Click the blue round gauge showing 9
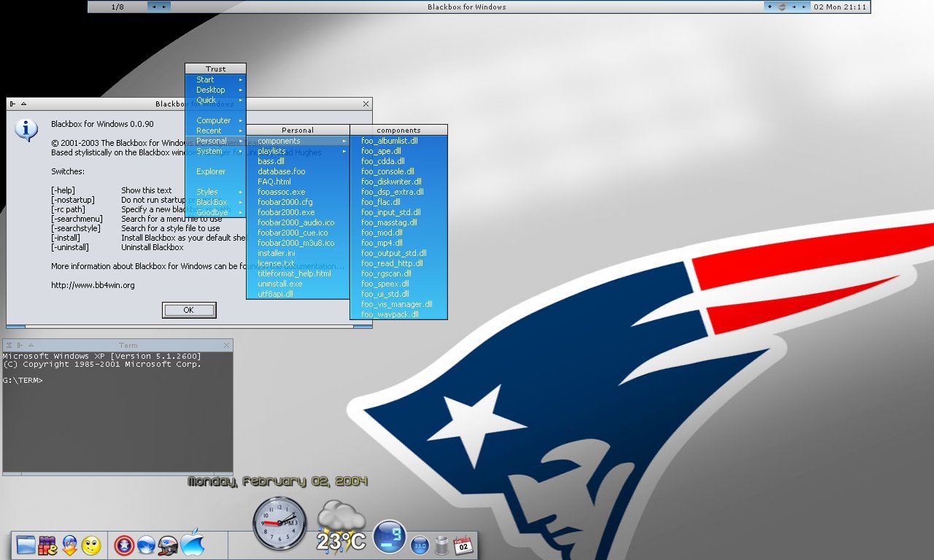The height and width of the screenshot is (560, 934). pyautogui.click(x=390, y=537)
